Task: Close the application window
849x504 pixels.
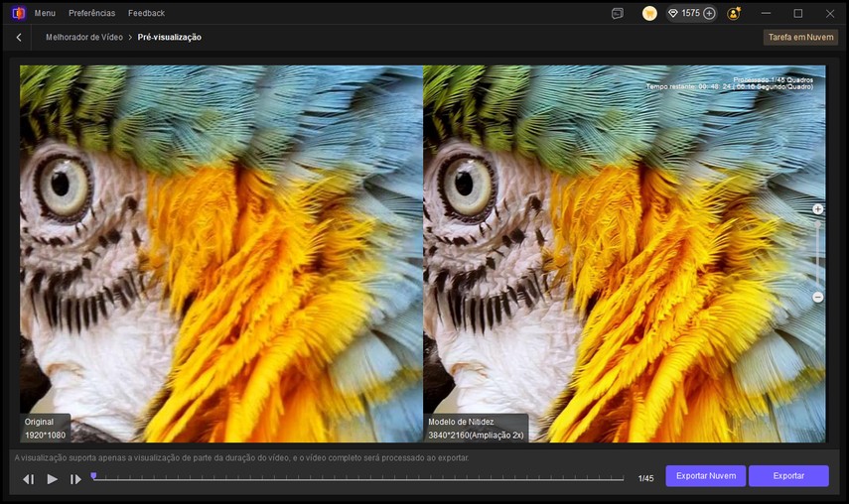Action: [829, 13]
